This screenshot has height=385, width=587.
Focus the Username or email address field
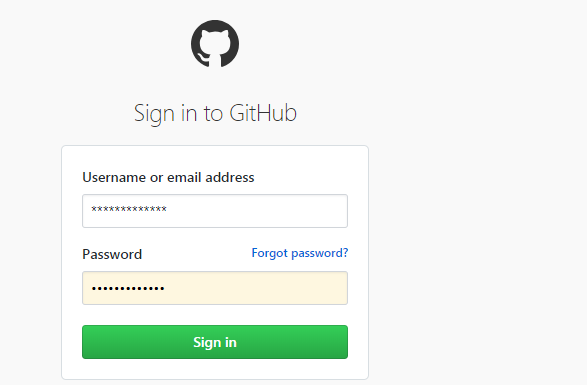coord(215,211)
